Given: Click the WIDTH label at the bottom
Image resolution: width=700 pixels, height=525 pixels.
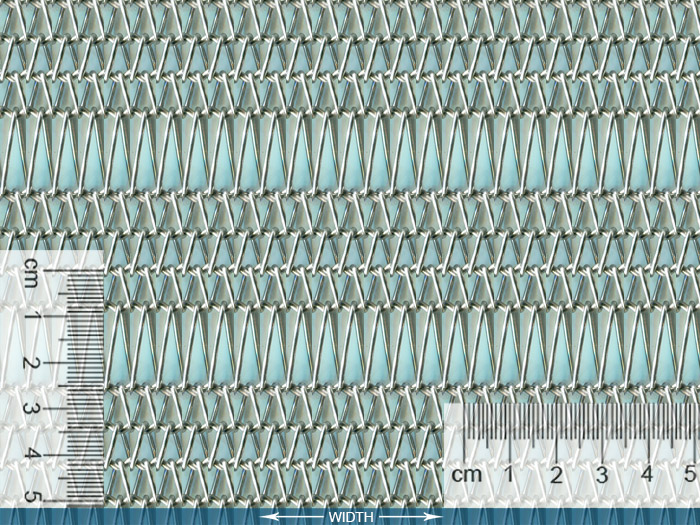Looking at the screenshot, I should [x=350, y=517].
